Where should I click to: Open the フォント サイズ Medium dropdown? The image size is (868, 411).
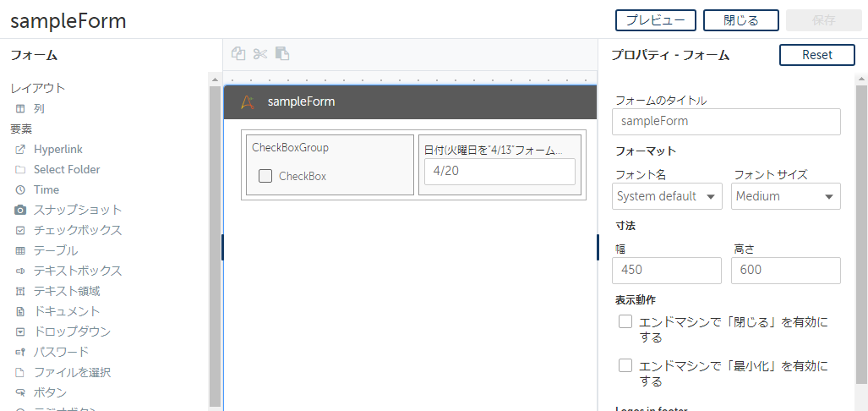click(785, 196)
